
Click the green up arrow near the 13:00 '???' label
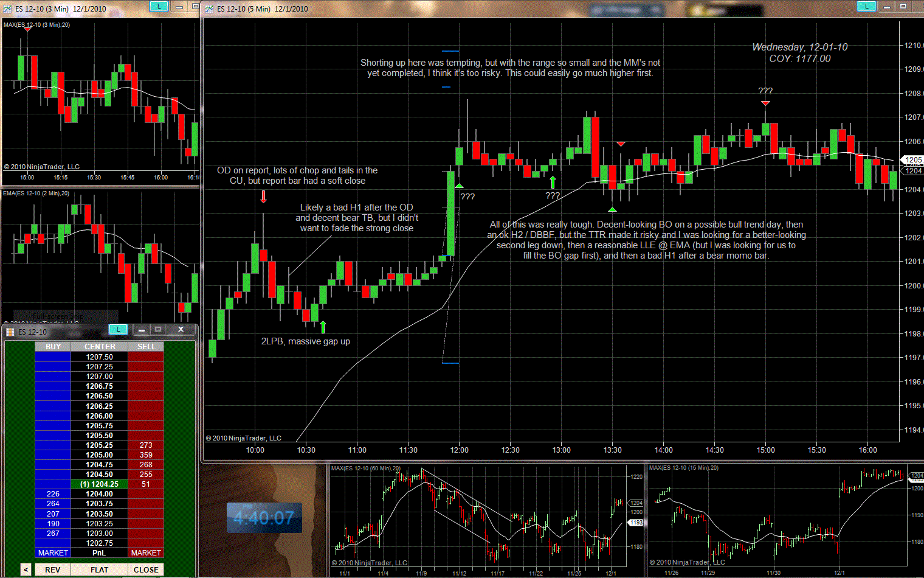tap(553, 183)
